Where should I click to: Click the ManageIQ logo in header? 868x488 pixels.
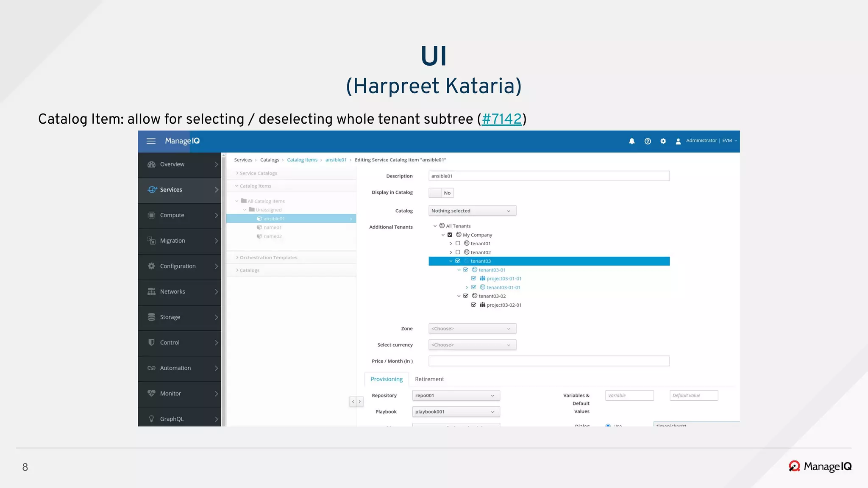pos(182,141)
